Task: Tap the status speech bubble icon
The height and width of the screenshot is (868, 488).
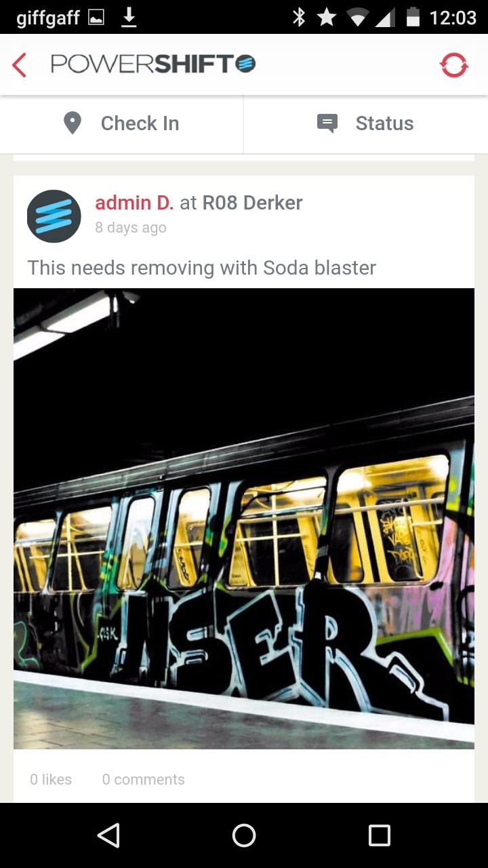Action: [x=327, y=123]
